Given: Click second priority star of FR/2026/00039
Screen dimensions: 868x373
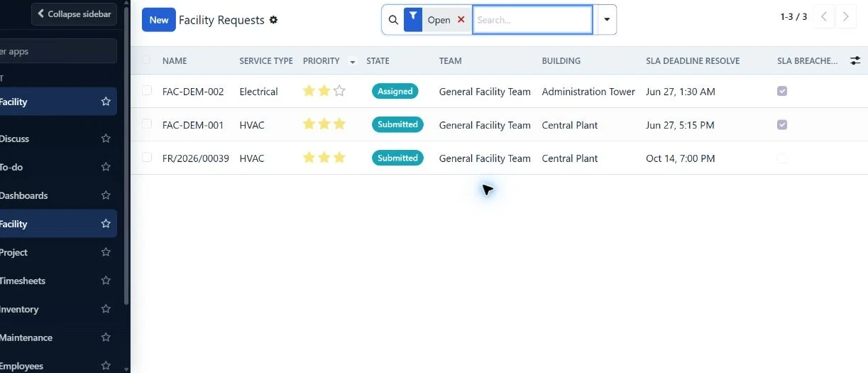Looking at the screenshot, I should click(x=324, y=158).
